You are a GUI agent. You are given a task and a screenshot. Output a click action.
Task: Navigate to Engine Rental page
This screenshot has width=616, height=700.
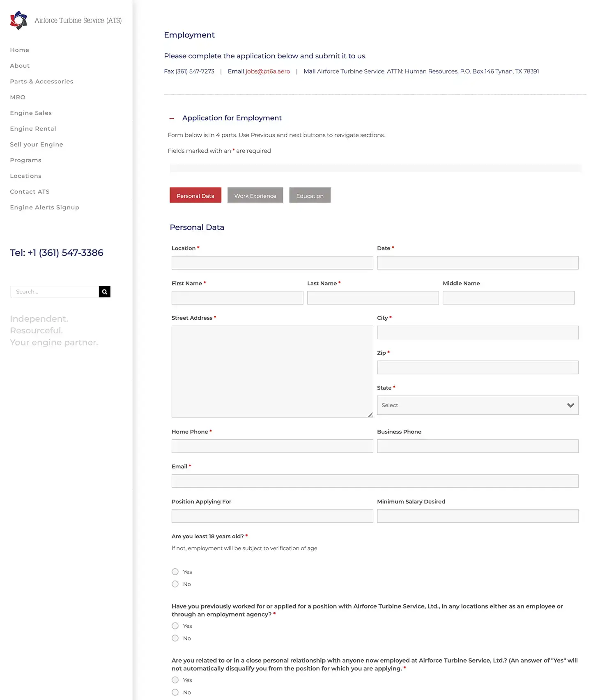(x=33, y=129)
